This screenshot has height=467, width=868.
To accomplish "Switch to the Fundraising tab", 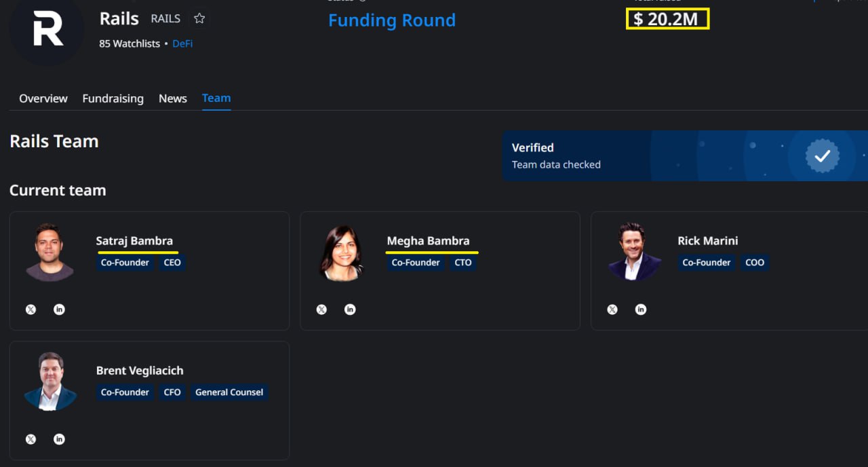I will pyautogui.click(x=113, y=98).
